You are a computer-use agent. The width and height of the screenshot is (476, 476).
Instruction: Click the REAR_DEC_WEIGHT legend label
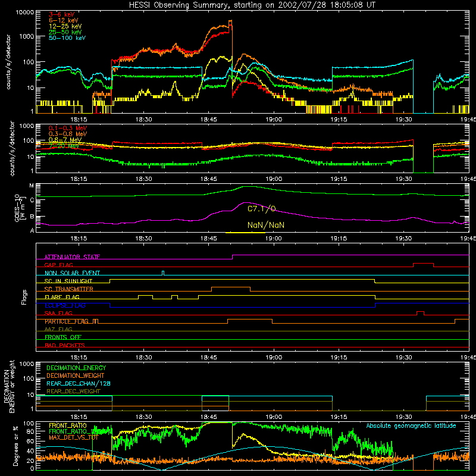[73, 392]
